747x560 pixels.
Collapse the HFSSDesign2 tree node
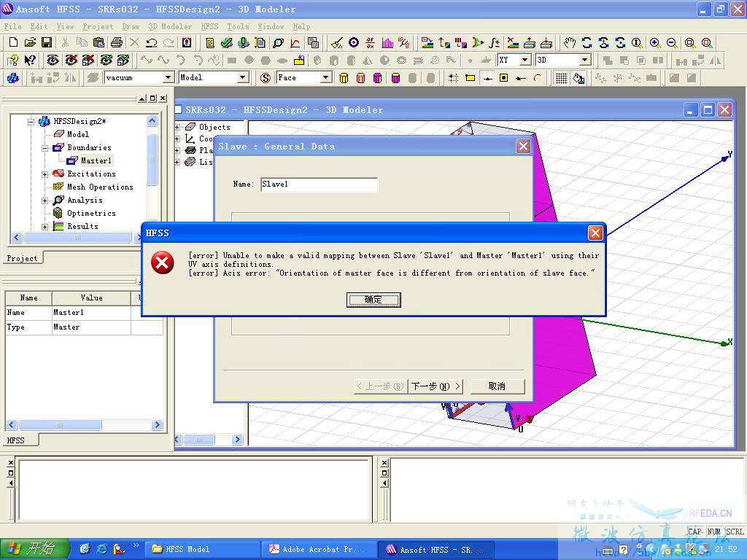(x=31, y=122)
